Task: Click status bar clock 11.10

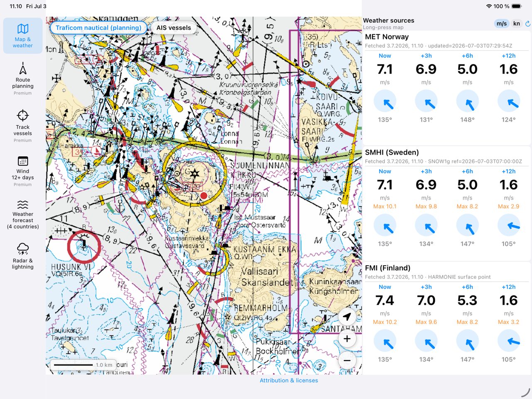Action: [x=16, y=6]
